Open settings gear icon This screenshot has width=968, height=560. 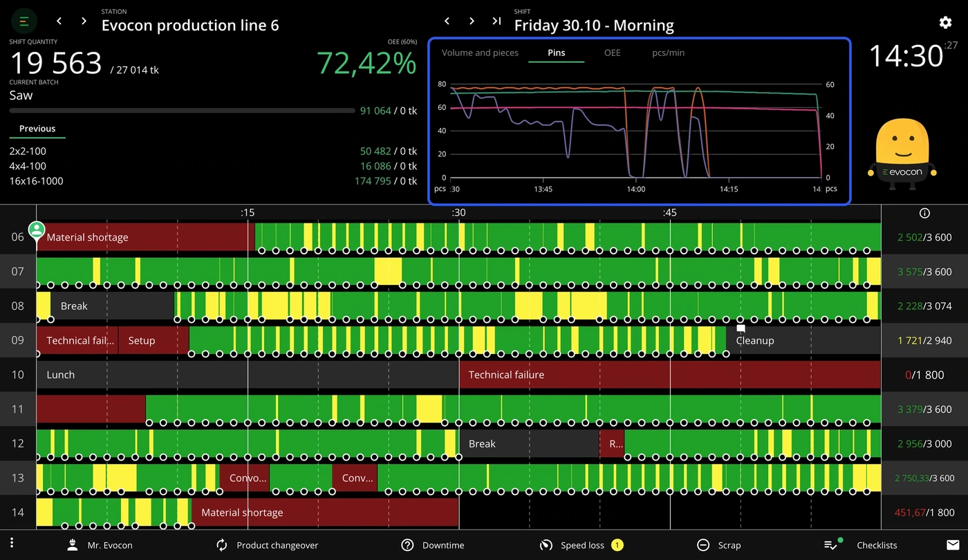(x=945, y=23)
